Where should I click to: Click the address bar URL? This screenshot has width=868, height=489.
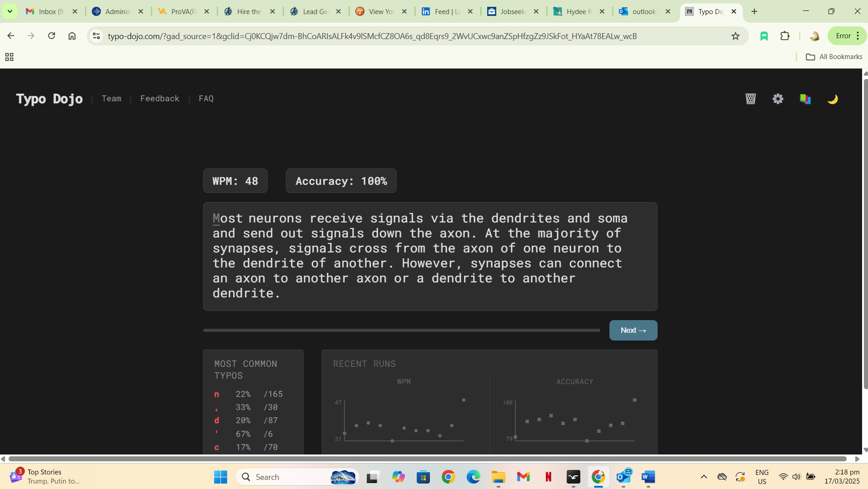click(372, 36)
